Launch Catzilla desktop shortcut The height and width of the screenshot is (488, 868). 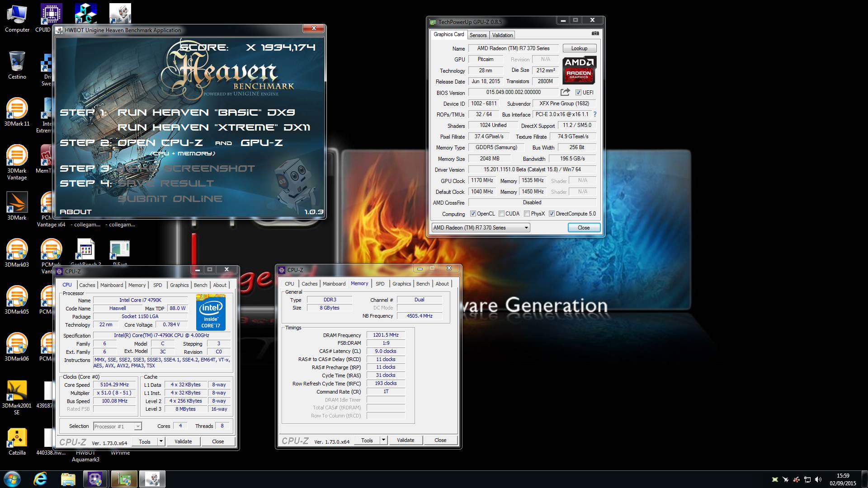(x=17, y=441)
